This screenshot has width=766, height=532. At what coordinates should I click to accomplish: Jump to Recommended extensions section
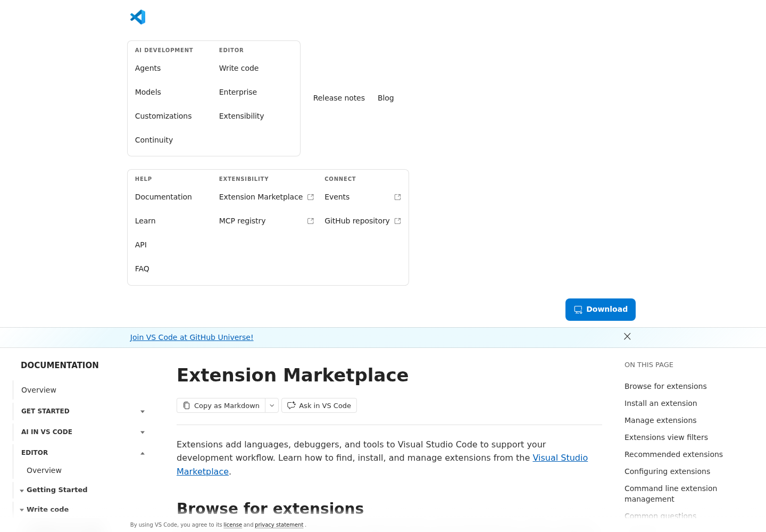click(x=673, y=454)
